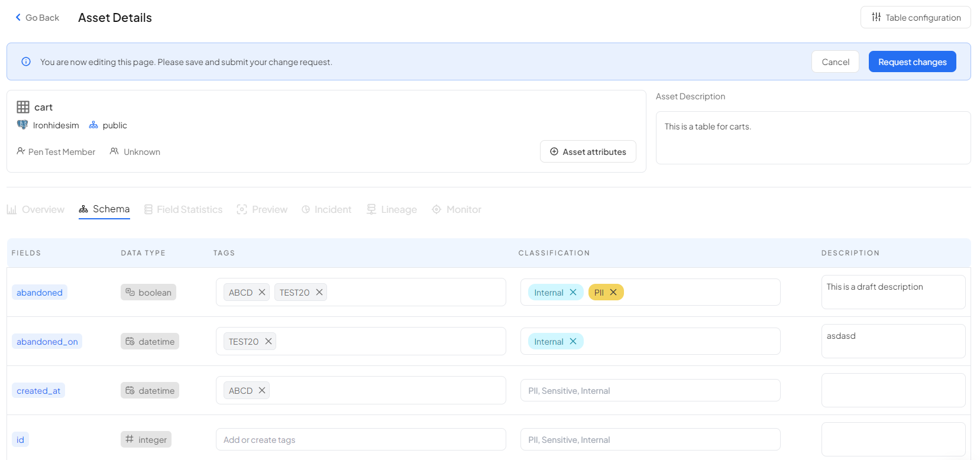Open classification dropdown for created_at field
This screenshot has width=980, height=460.
[649, 390]
